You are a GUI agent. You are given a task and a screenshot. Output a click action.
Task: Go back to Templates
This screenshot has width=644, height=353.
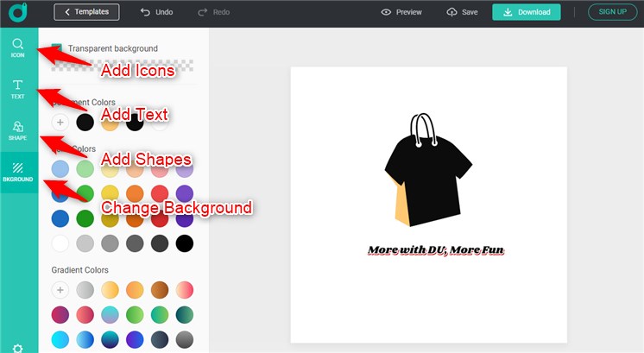pyautogui.click(x=86, y=12)
